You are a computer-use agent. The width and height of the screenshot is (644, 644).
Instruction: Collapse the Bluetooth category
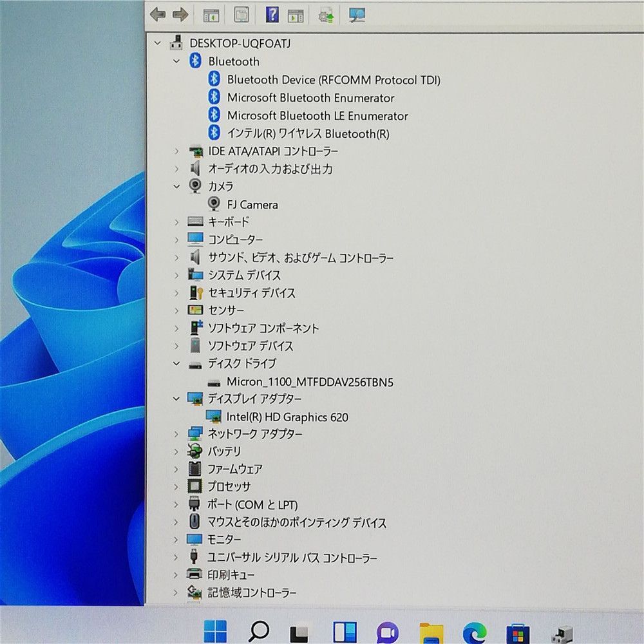tap(177, 61)
